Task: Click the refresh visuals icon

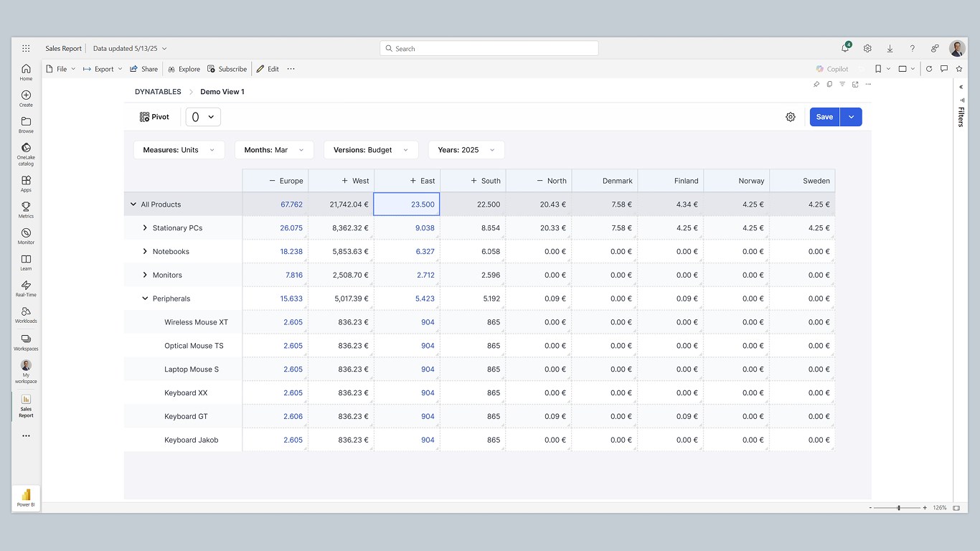Action: [x=929, y=69]
